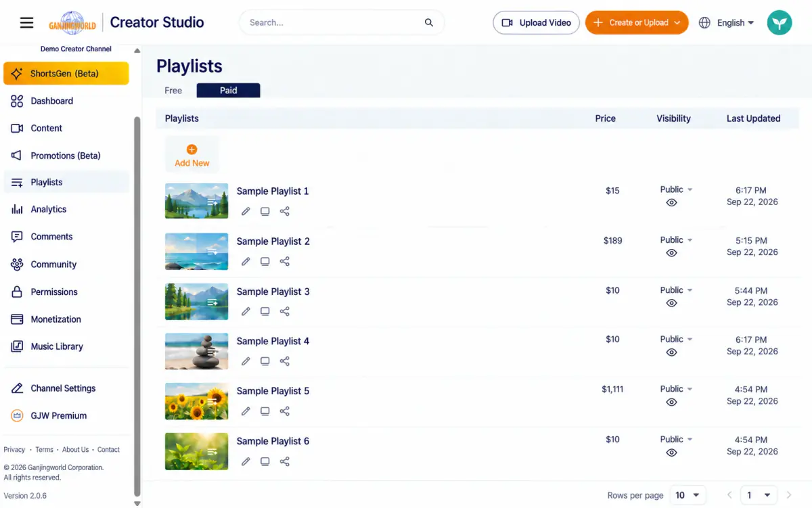This screenshot has width=812, height=508.
Task: Edit Sample Playlist 1 with pencil icon
Action: pos(246,211)
